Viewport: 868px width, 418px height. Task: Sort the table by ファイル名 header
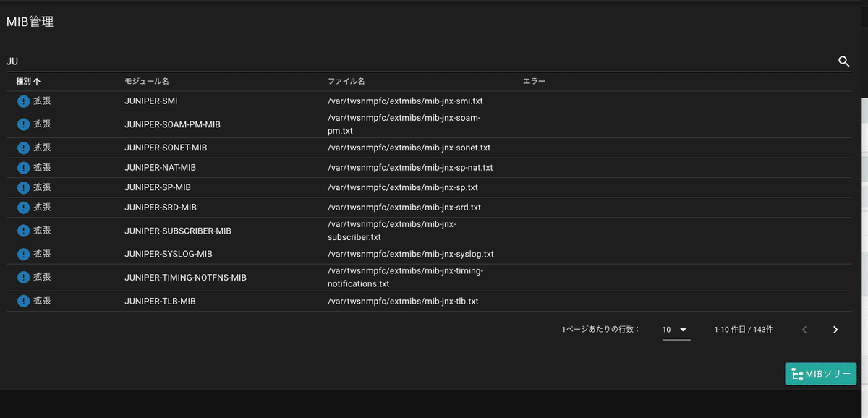coord(346,81)
